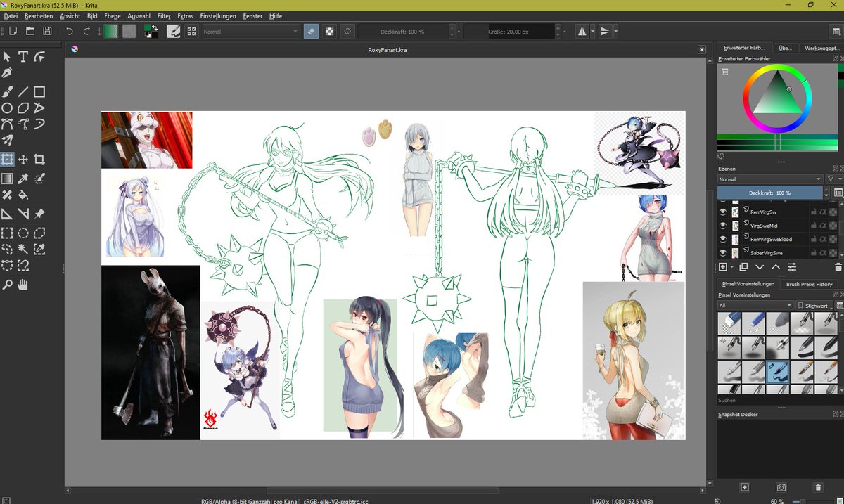
Task: Open the Ebene menu
Action: [112, 15]
